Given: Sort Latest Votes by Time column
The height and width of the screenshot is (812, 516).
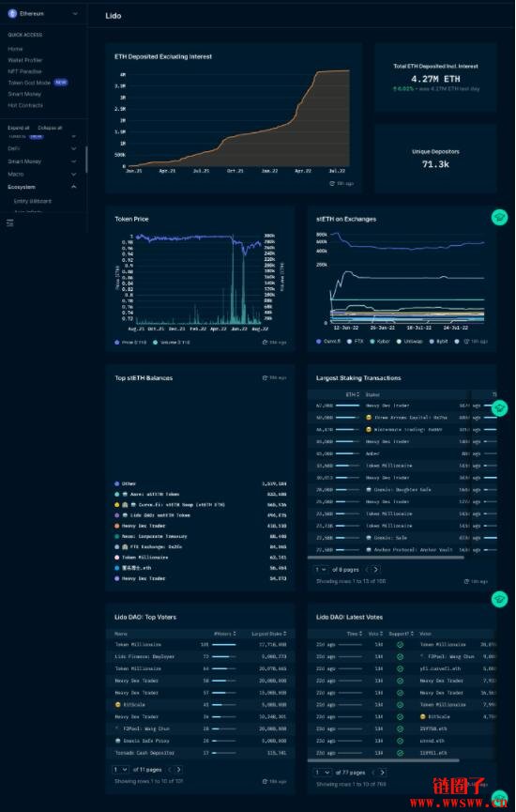Looking at the screenshot, I should [354, 634].
